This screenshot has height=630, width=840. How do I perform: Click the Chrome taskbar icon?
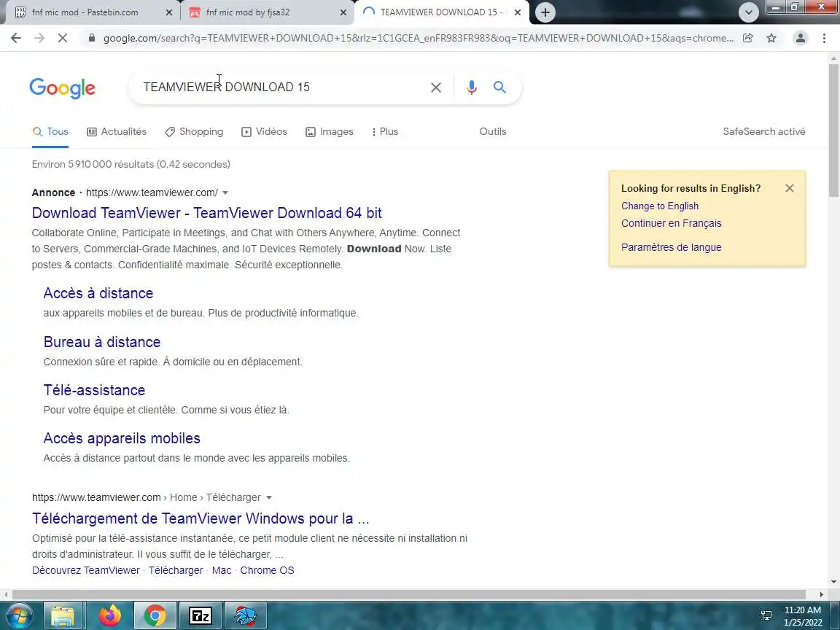155,616
